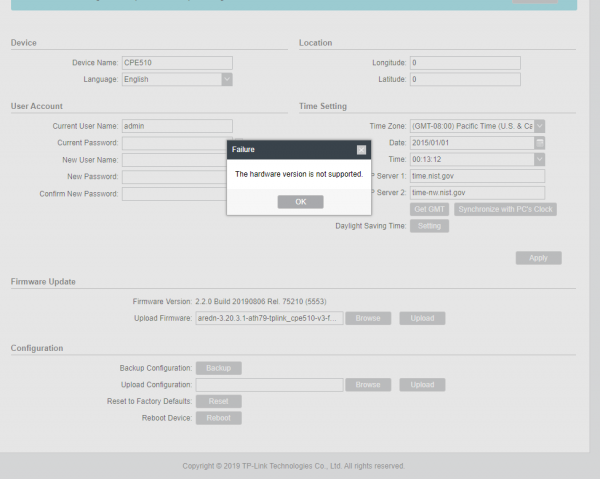
Task: Click the Latitude input field
Action: (465, 79)
